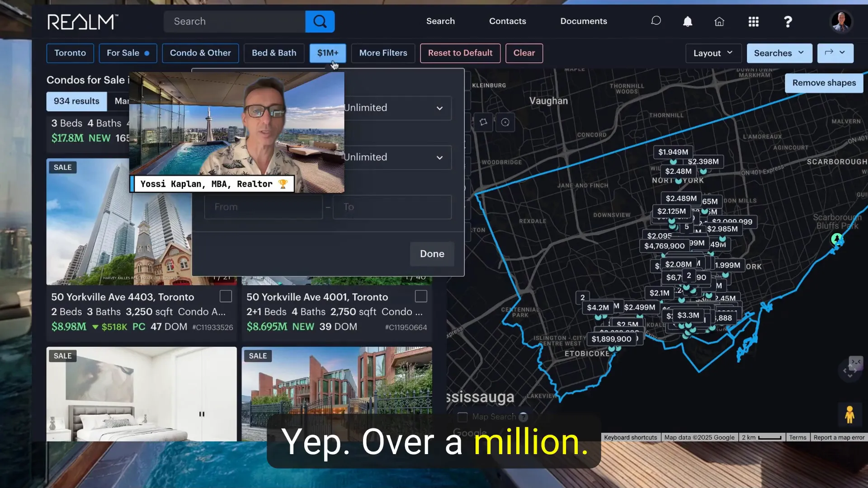
Task: Go to the home icon
Action: [x=719, y=21]
